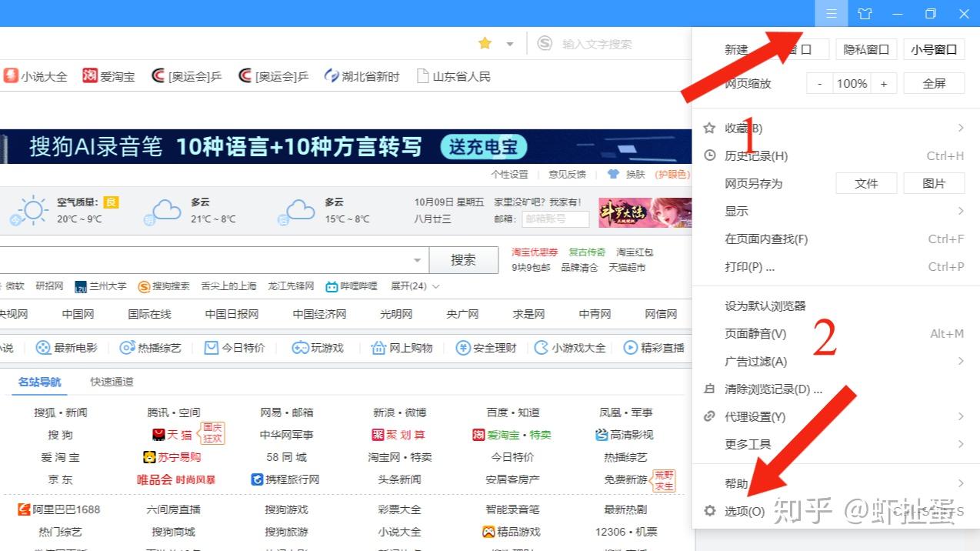Switch to 快速通道 tab
The height and width of the screenshot is (551, 980).
point(112,382)
